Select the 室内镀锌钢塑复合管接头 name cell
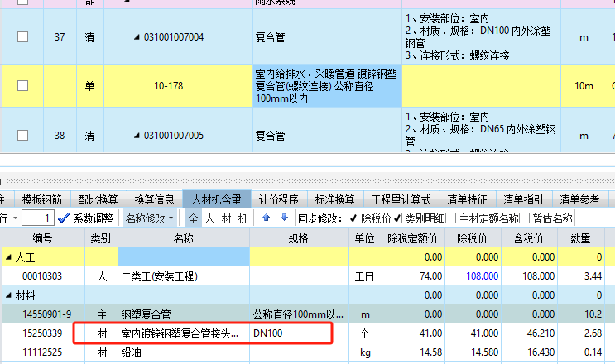 coord(184,333)
